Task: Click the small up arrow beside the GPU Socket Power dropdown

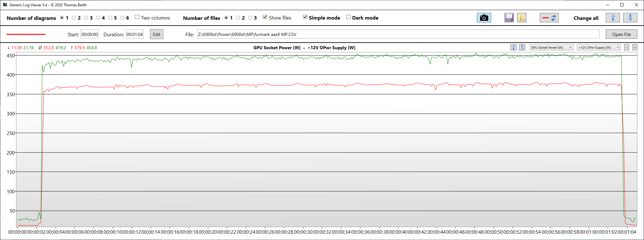Action: [x=514, y=47]
